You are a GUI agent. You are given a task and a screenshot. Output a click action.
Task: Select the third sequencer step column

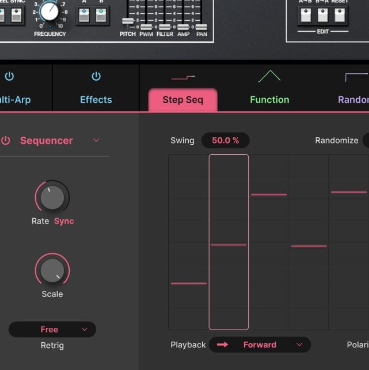coord(269,242)
